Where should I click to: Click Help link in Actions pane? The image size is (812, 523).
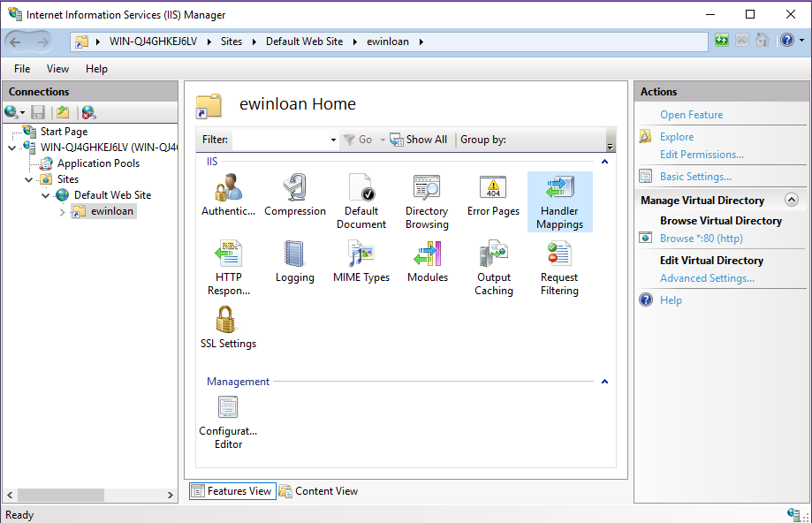pyautogui.click(x=671, y=300)
